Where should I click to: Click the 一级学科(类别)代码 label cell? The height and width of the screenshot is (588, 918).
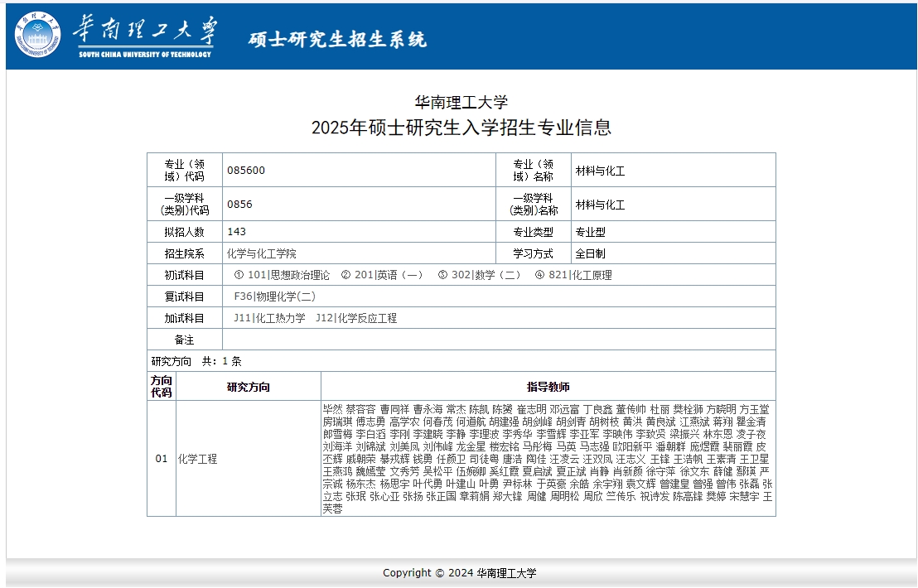185,205
